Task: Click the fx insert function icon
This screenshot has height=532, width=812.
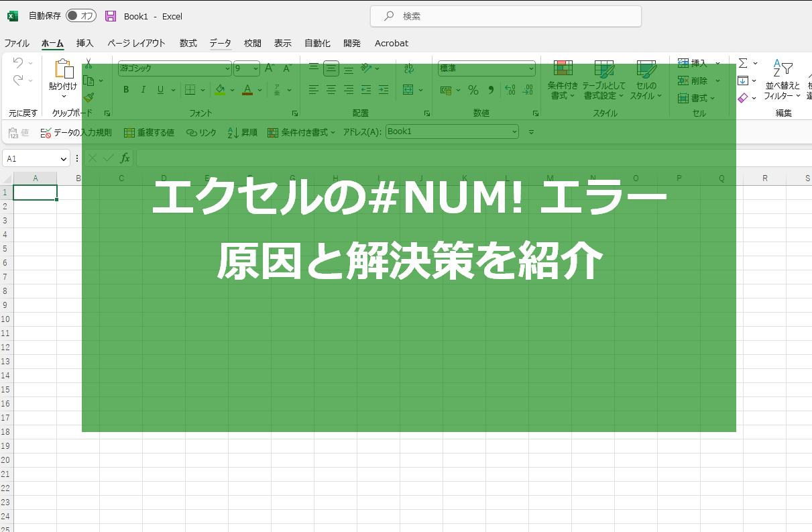Action: pos(125,158)
